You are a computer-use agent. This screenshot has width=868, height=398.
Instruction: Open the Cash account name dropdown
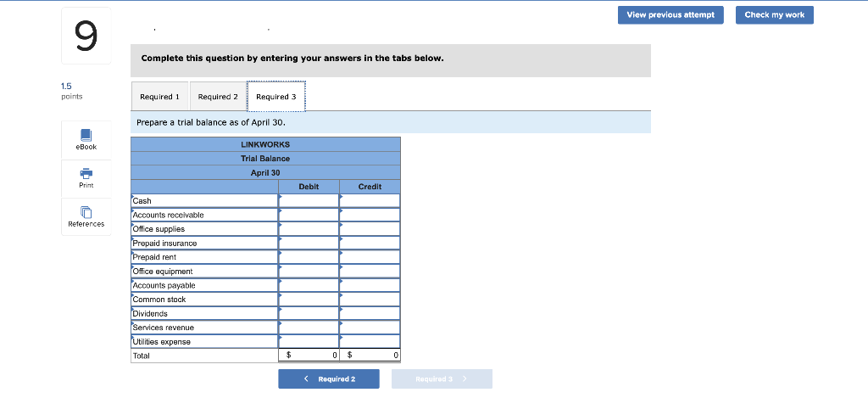point(204,200)
